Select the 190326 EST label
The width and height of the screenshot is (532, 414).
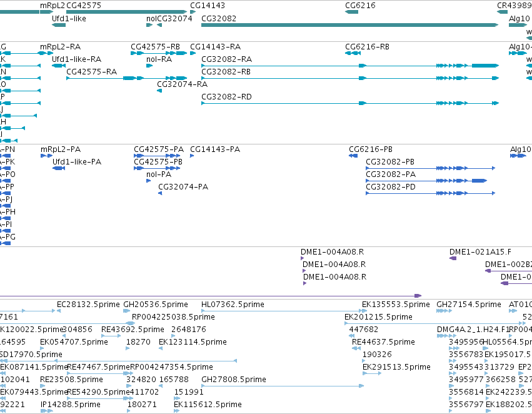click(378, 355)
